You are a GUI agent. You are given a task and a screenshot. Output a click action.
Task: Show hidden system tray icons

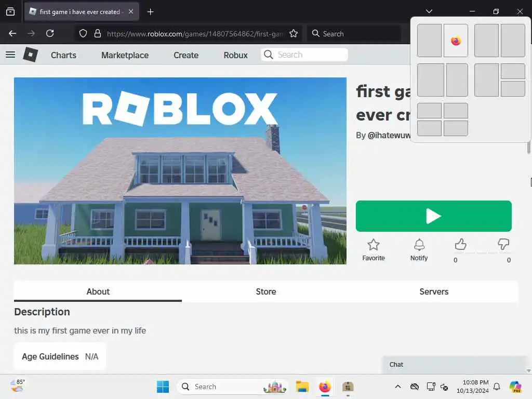point(398,387)
